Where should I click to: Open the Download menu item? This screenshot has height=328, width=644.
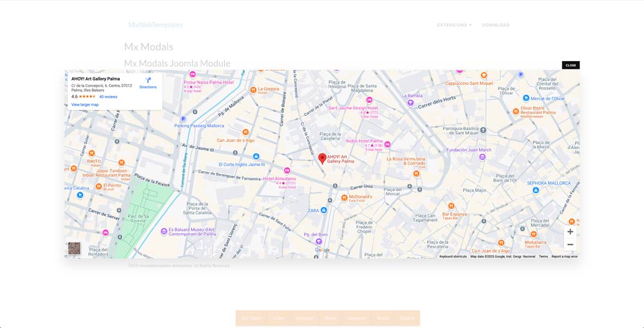pyautogui.click(x=495, y=25)
